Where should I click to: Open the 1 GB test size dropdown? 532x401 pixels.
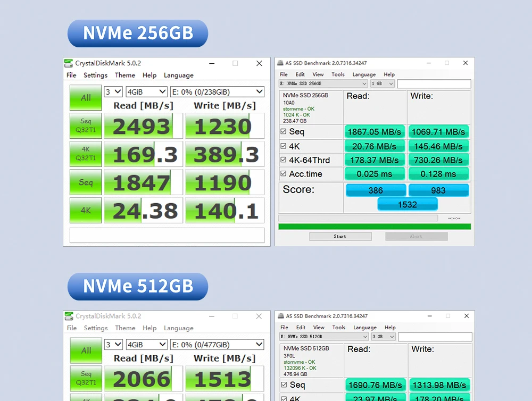tap(383, 83)
